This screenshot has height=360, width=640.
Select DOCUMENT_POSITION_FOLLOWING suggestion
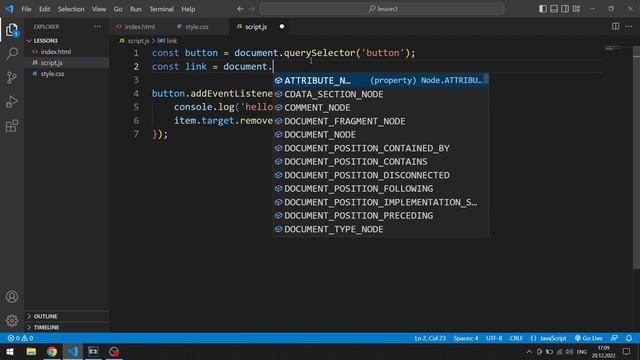[x=380, y=189]
